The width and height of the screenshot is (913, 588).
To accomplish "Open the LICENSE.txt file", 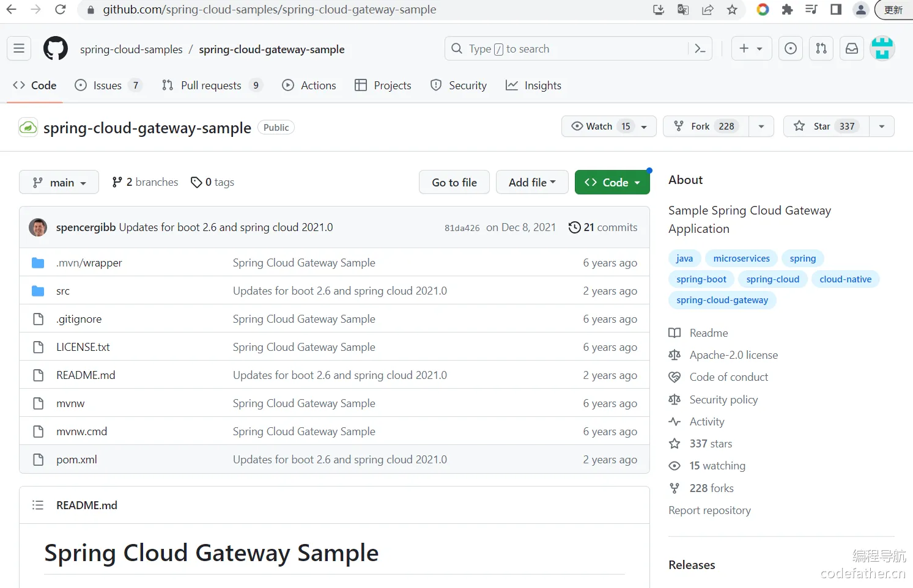I will click(x=83, y=347).
